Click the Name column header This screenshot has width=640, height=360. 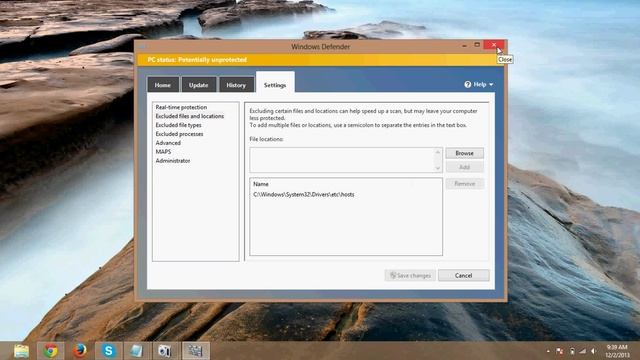tap(261, 184)
